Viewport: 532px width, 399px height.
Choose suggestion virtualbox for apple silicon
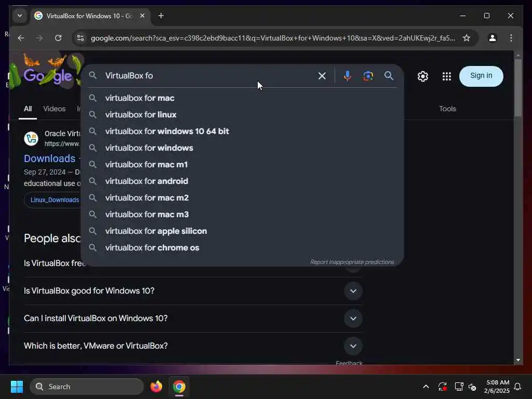click(242, 231)
